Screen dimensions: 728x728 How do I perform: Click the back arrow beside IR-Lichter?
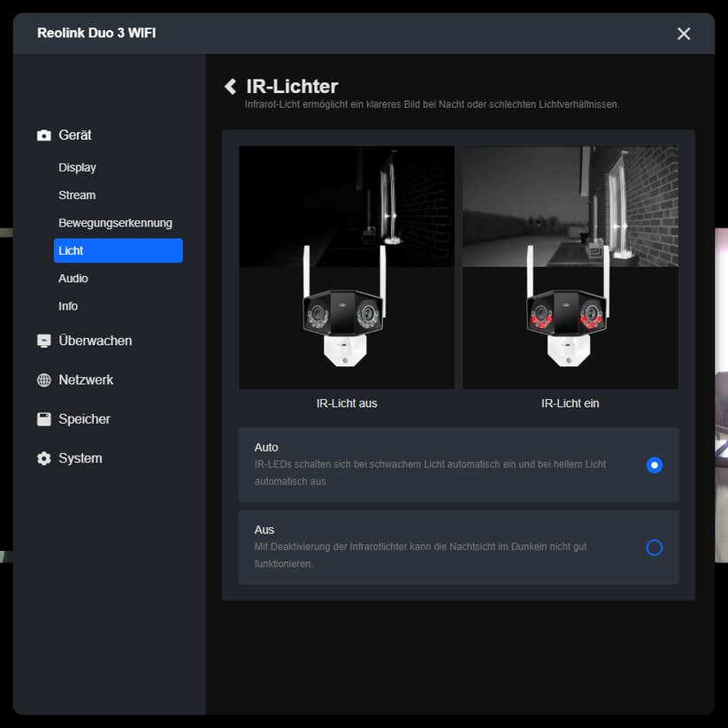click(x=230, y=86)
